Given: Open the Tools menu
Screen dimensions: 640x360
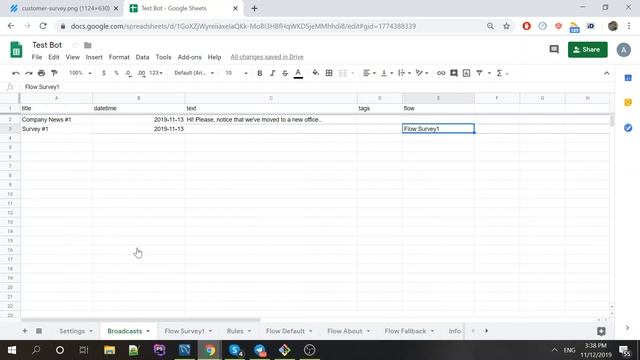Looking at the screenshot, I should (163, 57).
